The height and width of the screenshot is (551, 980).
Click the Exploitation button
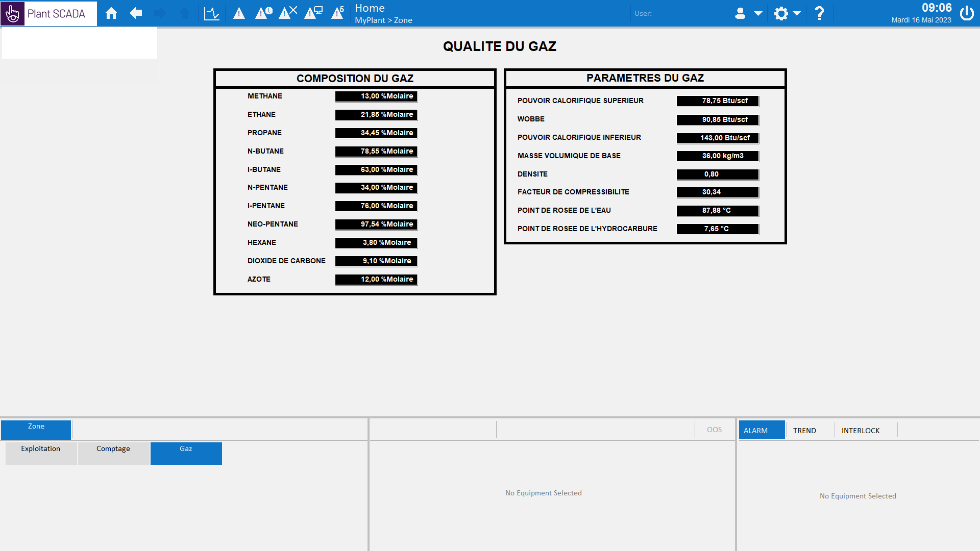(x=41, y=453)
